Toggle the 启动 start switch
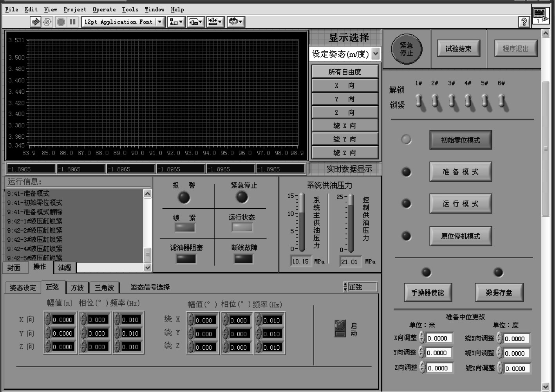 [340, 328]
